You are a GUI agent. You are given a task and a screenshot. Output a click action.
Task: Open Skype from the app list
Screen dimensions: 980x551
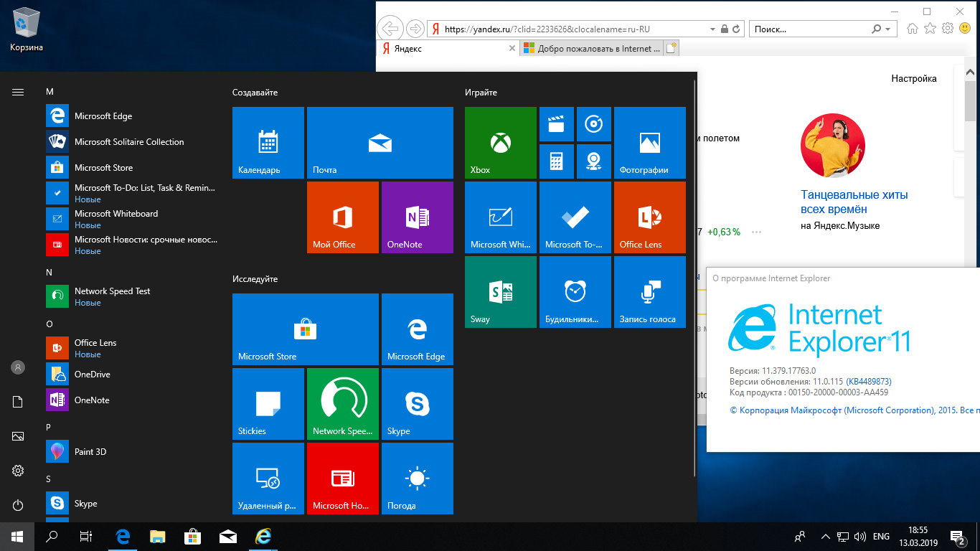coord(131,503)
